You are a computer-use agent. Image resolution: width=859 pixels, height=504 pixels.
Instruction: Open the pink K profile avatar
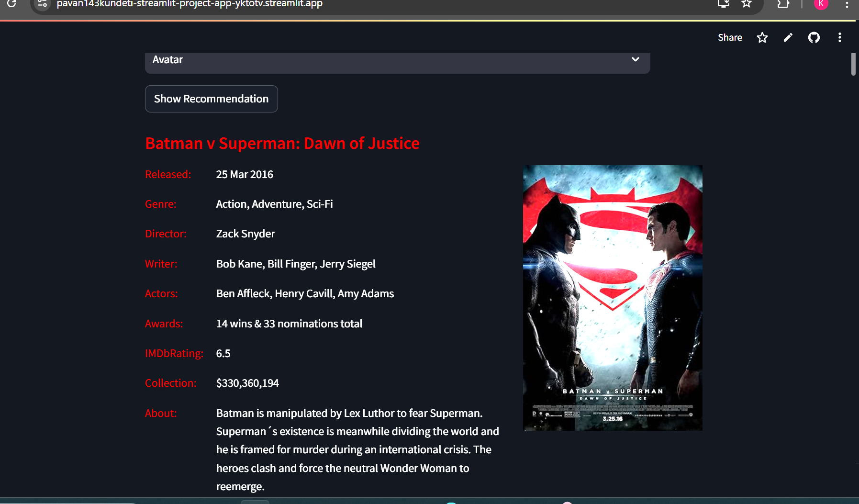[x=821, y=4]
